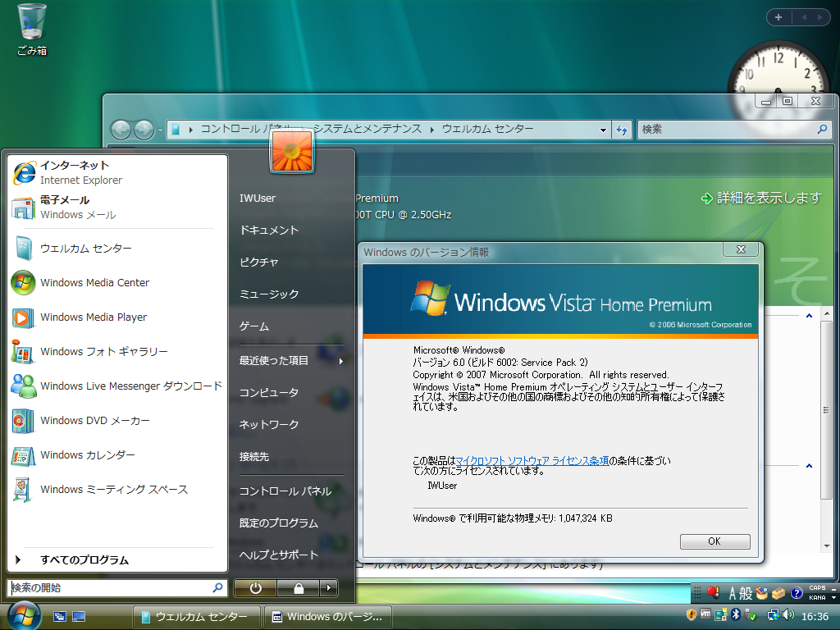Open Internet Explorer from the Start menu
The width and height of the screenshot is (840, 630).
[118, 172]
